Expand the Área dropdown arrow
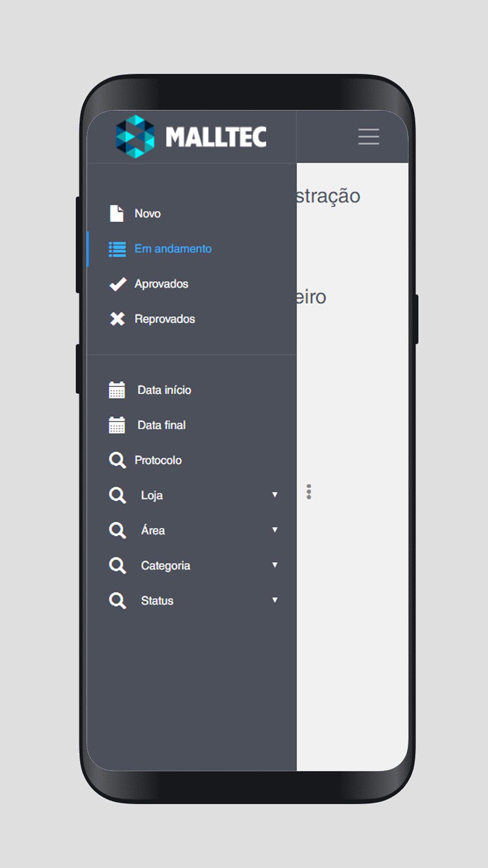Viewport: 488px width, 868px height. pos(274,530)
